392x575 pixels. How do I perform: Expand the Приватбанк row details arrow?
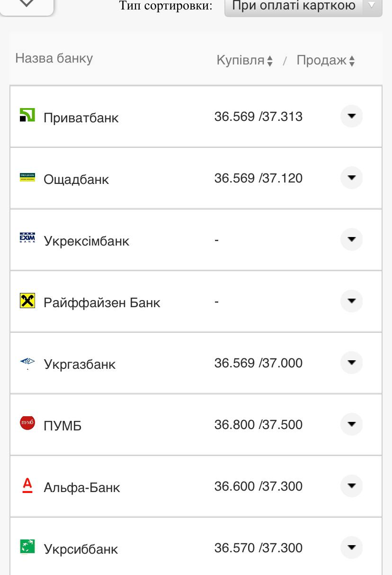click(351, 116)
